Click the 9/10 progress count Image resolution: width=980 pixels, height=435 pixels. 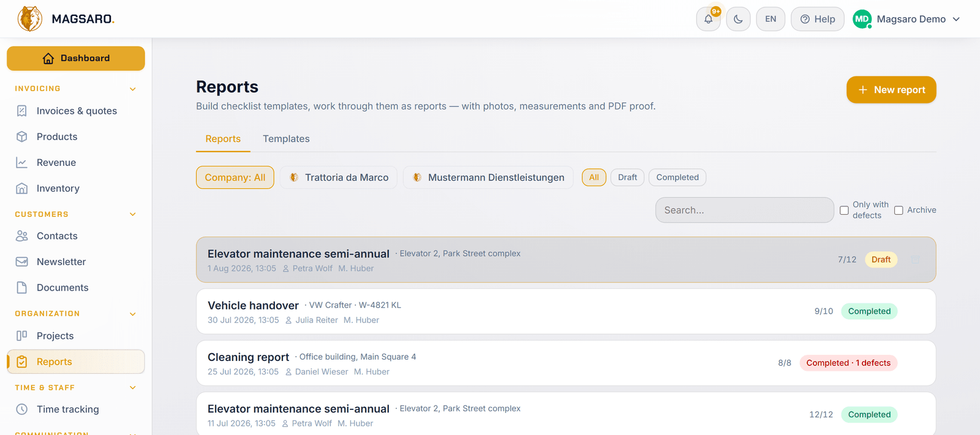(x=824, y=311)
